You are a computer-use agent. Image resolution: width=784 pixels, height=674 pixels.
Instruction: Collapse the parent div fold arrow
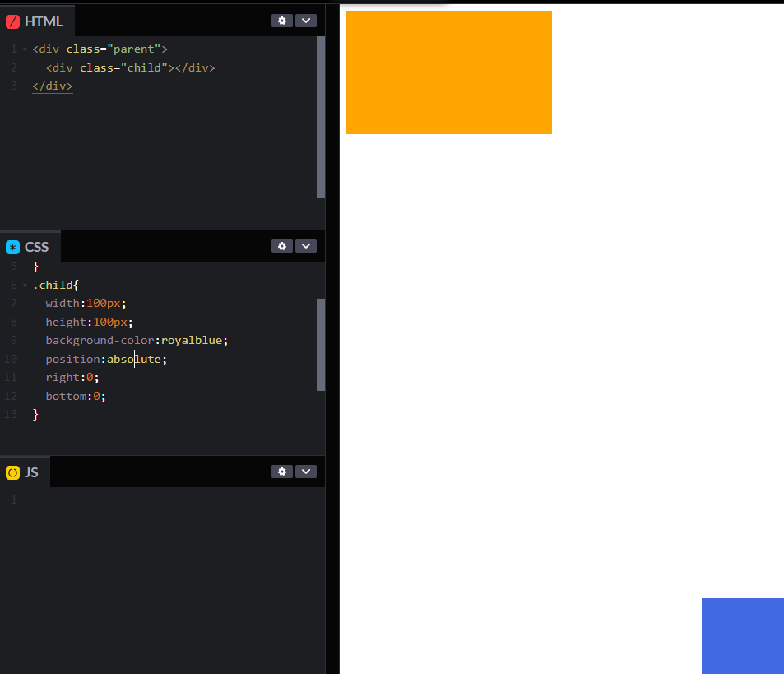coord(25,49)
